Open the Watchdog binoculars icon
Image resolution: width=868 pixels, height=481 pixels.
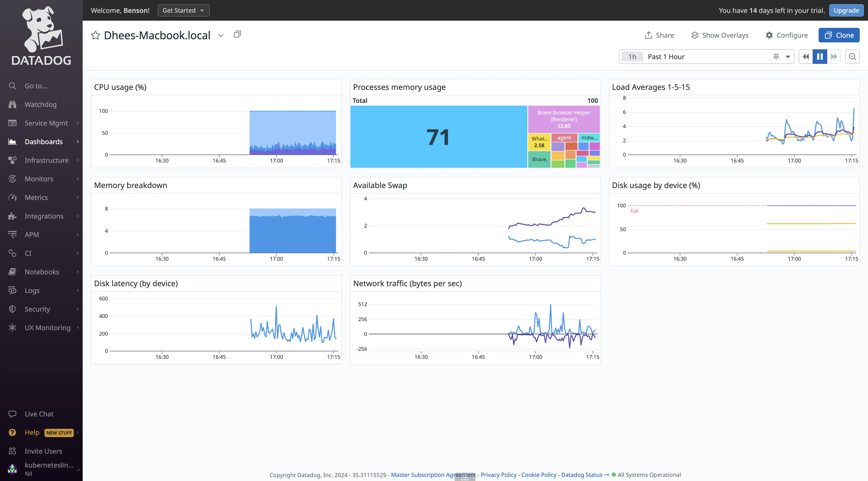pyautogui.click(x=12, y=104)
